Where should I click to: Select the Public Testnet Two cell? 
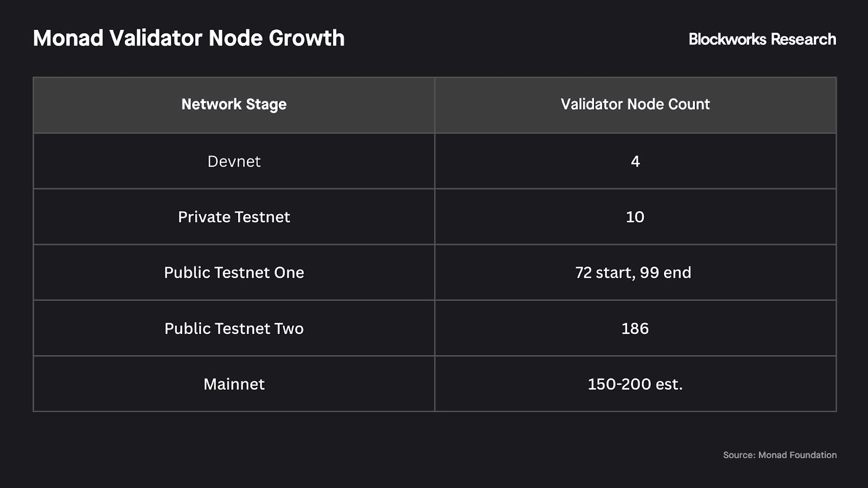[x=234, y=329]
